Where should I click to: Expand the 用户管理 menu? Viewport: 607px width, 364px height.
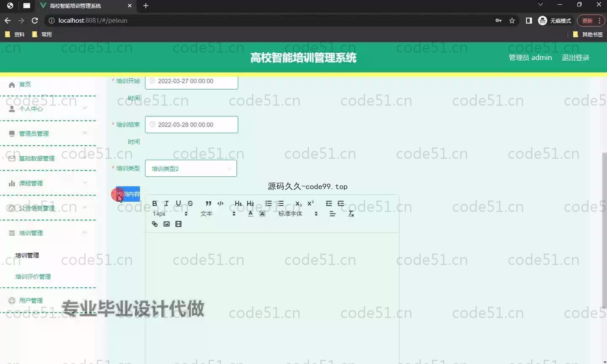click(x=48, y=300)
